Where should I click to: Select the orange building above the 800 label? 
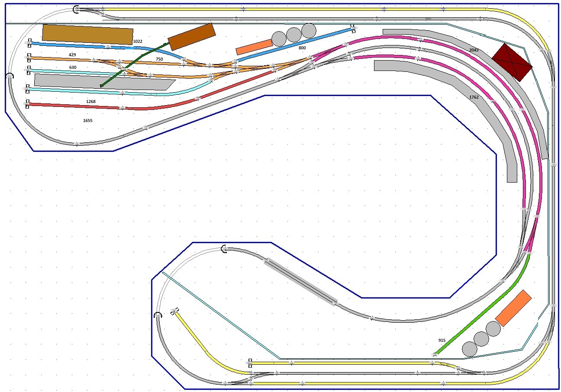pos(254,47)
